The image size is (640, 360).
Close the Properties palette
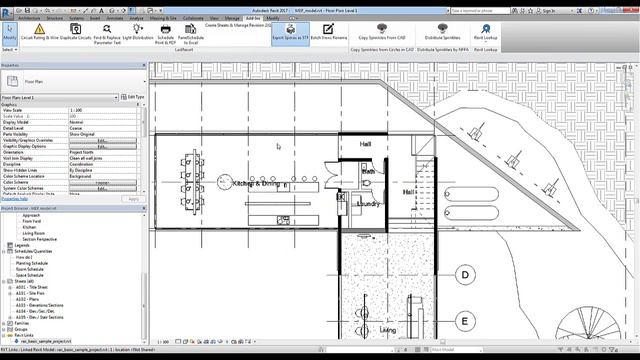click(144, 65)
